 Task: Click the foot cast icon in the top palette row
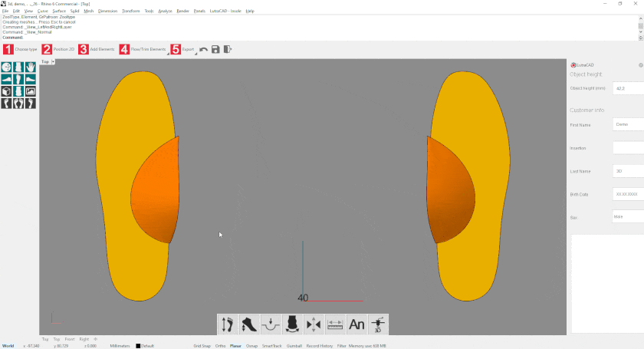(18, 67)
